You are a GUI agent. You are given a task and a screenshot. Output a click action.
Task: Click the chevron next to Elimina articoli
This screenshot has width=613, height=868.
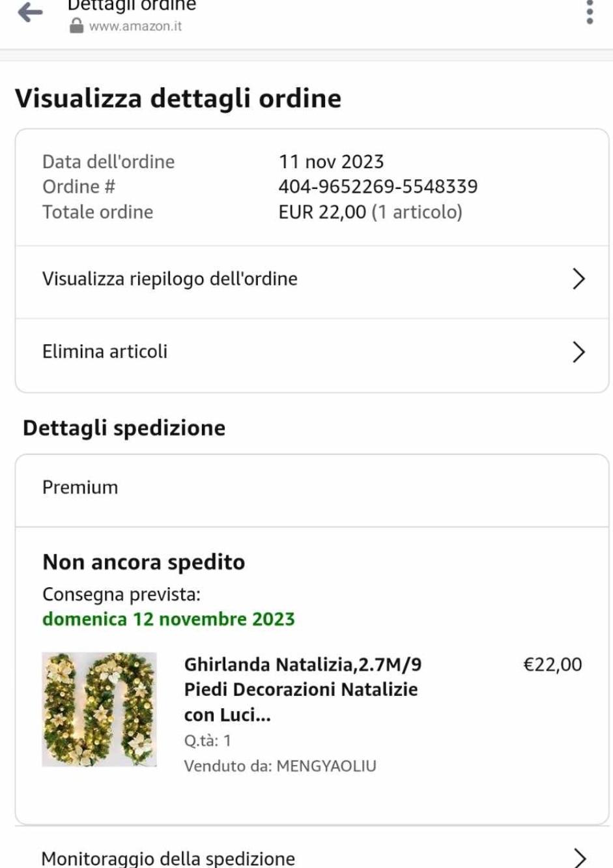[578, 352]
